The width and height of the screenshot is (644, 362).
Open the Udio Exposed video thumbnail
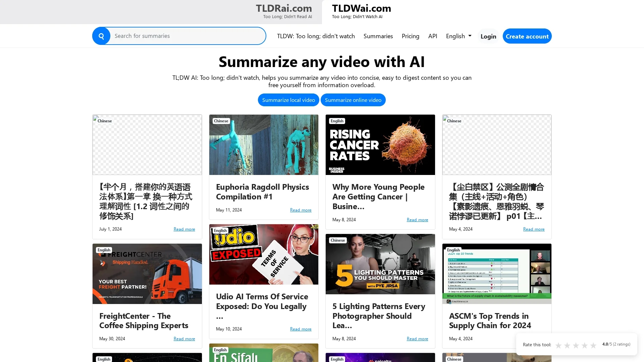[x=264, y=254]
